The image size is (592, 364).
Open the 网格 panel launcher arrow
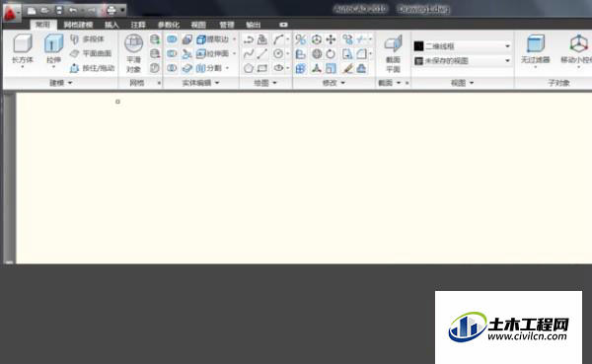point(159,83)
